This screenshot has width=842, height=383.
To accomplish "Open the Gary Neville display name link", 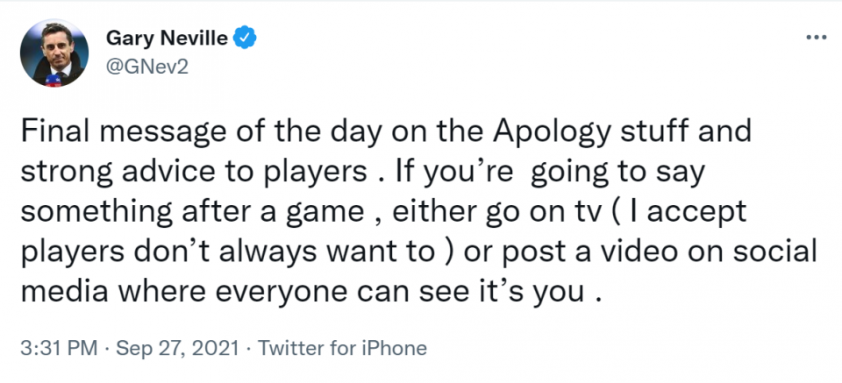I will 166,38.
